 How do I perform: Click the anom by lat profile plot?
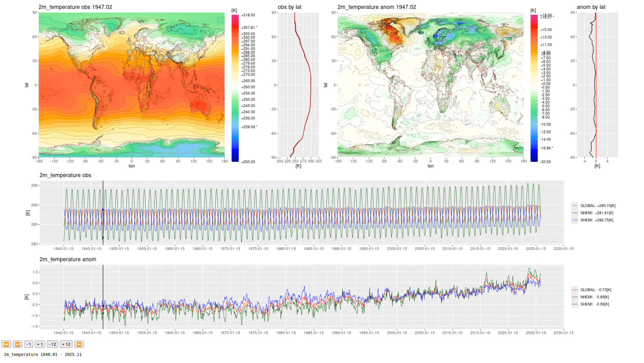click(597, 85)
